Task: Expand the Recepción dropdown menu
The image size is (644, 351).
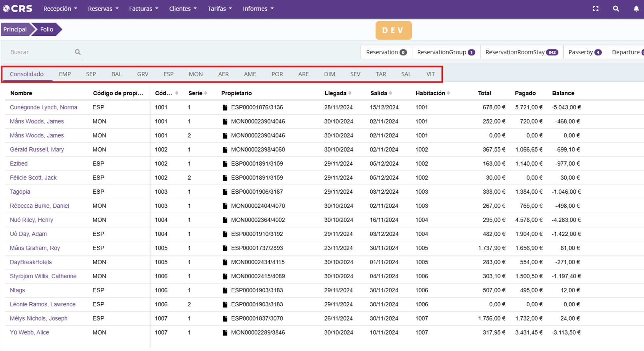Action: (60, 9)
